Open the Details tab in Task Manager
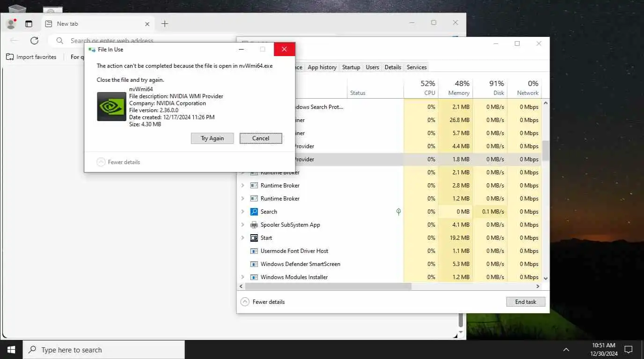The image size is (644, 359). point(393,67)
